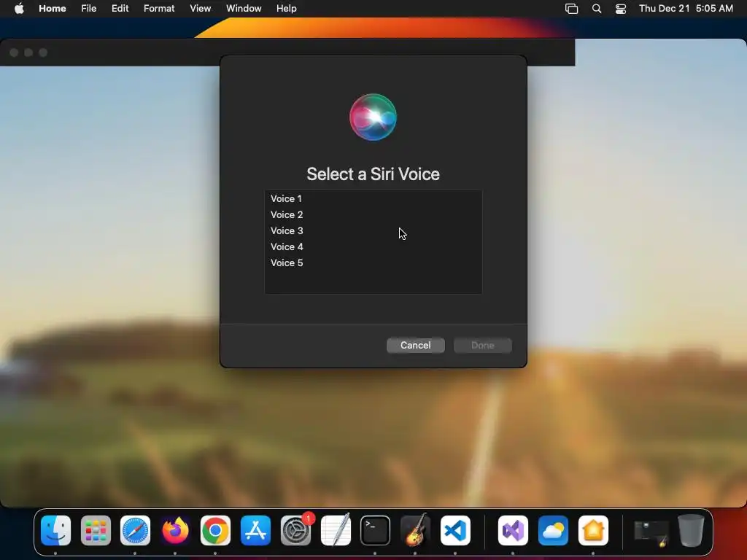Screen dimensions: 747x560
Task: Pick Voice 3 as the Siri voice
Action: click(373, 231)
